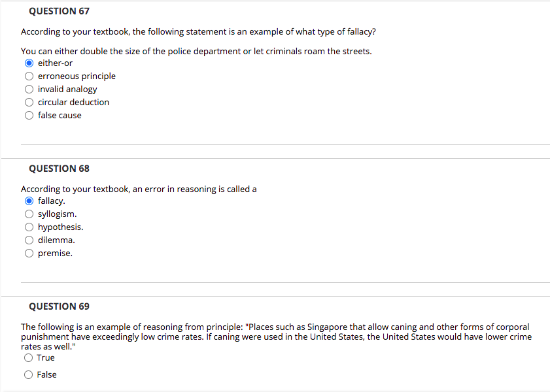The height and width of the screenshot is (392, 550).
Task: Choose 'erroneous principle' answer
Action: coord(29,76)
